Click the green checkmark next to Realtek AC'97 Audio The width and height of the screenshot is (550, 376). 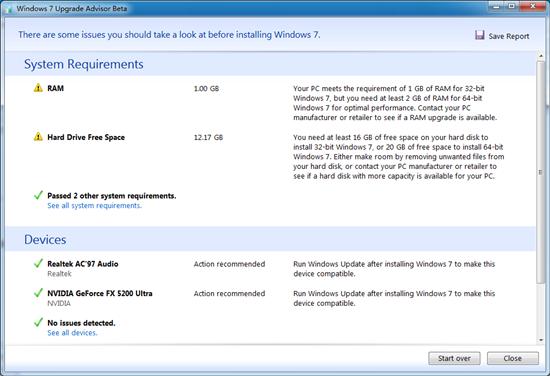[38, 263]
